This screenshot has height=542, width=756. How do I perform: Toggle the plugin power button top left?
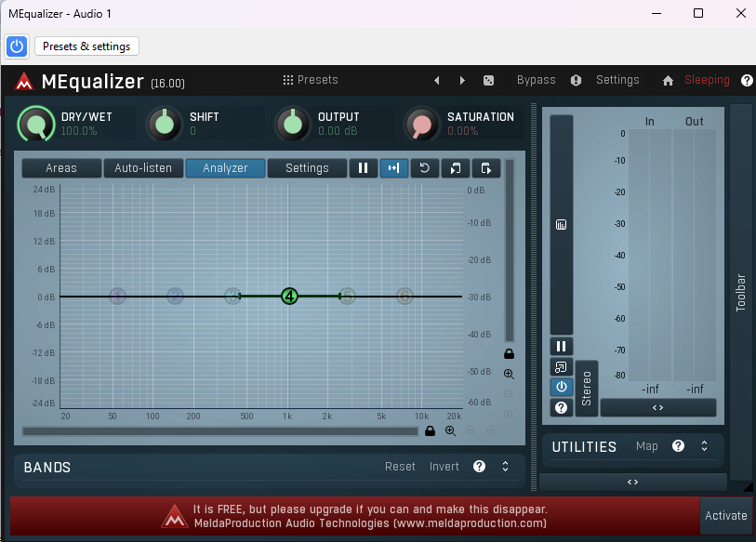17,46
